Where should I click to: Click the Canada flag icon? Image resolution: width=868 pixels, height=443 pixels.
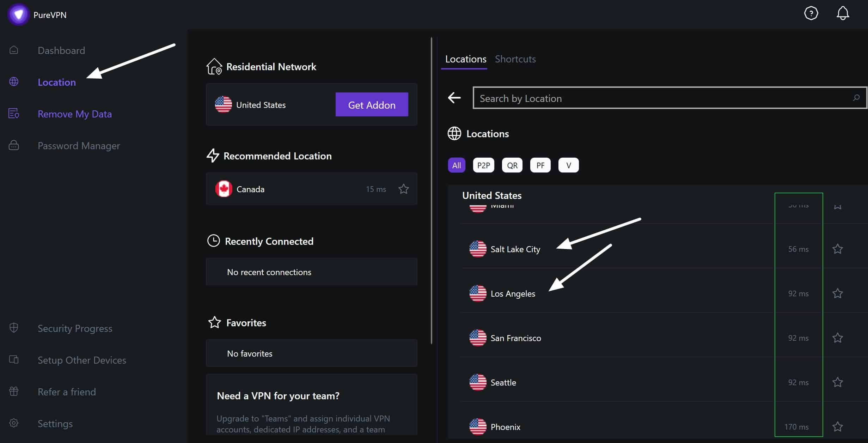(x=224, y=189)
